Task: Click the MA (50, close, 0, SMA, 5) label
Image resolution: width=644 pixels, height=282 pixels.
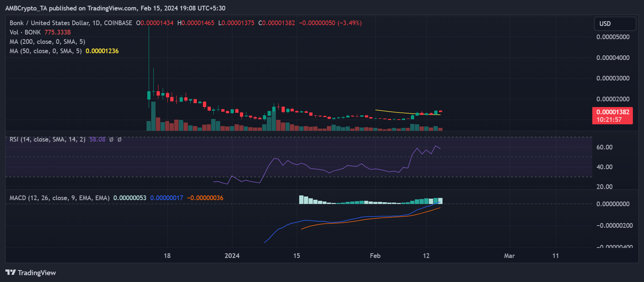Action: [x=46, y=51]
